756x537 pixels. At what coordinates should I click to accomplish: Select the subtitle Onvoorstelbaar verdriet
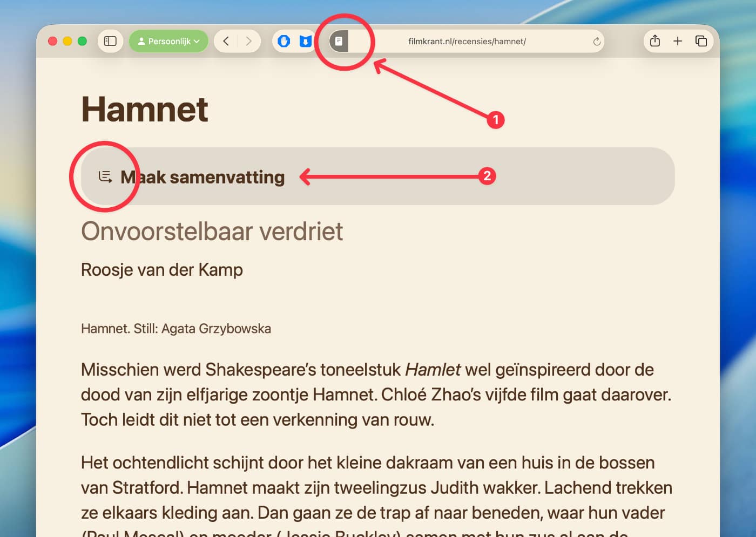pyautogui.click(x=212, y=231)
